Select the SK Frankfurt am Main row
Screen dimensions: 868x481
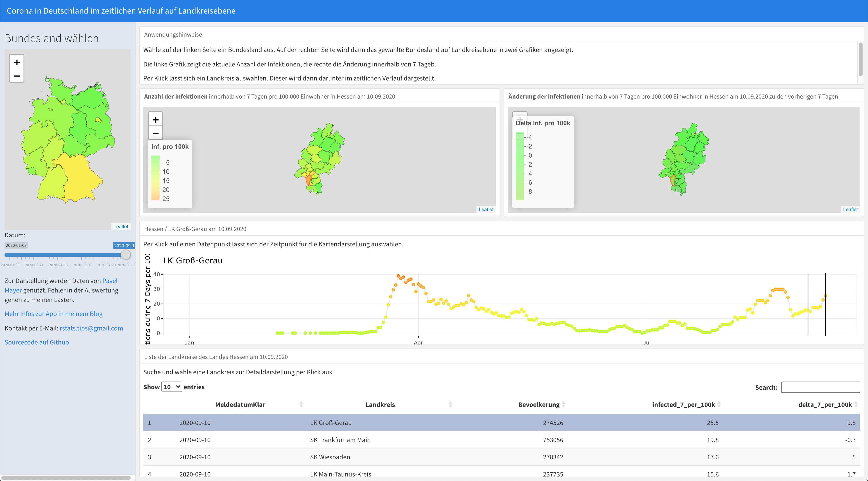point(340,440)
